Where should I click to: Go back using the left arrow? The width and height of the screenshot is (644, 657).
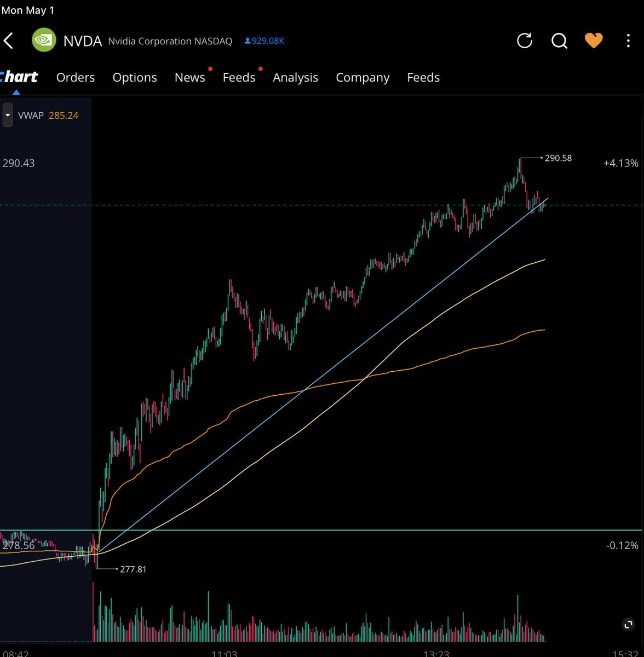pos(8,41)
